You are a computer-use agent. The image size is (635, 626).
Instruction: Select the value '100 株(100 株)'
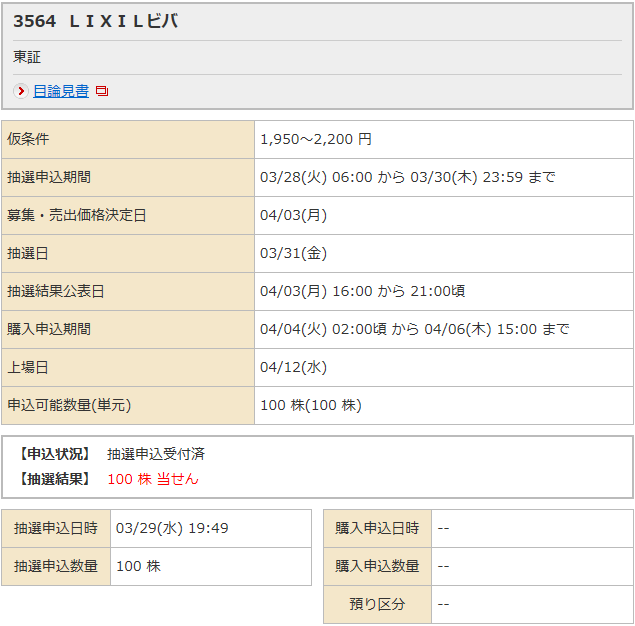(x=311, y=405)
